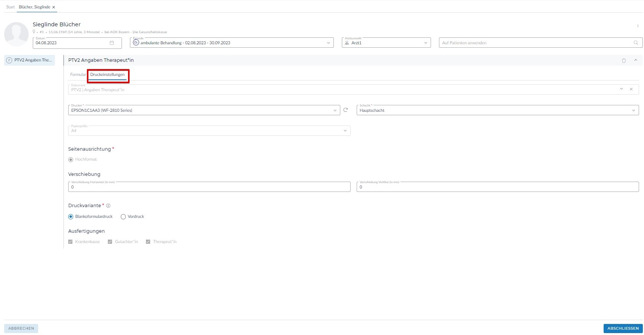Go to the Start tab

[x=10, y=7]
